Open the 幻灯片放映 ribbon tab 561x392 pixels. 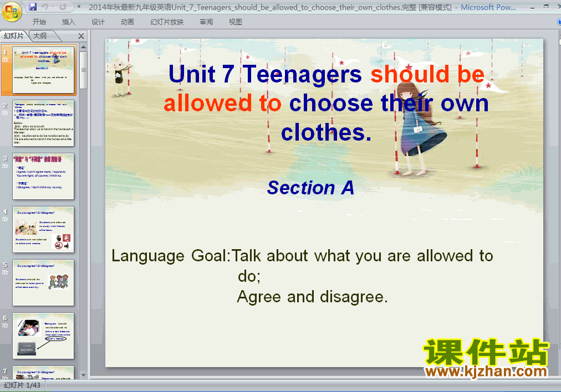[x=167, y=22]
